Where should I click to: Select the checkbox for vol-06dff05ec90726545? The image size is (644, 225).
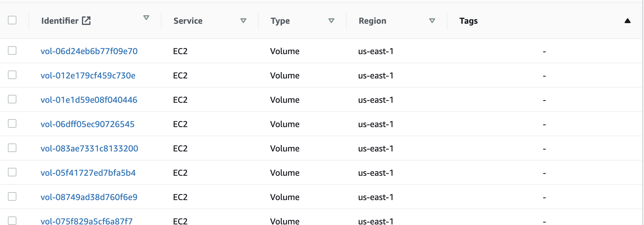[x=12, y=123]
